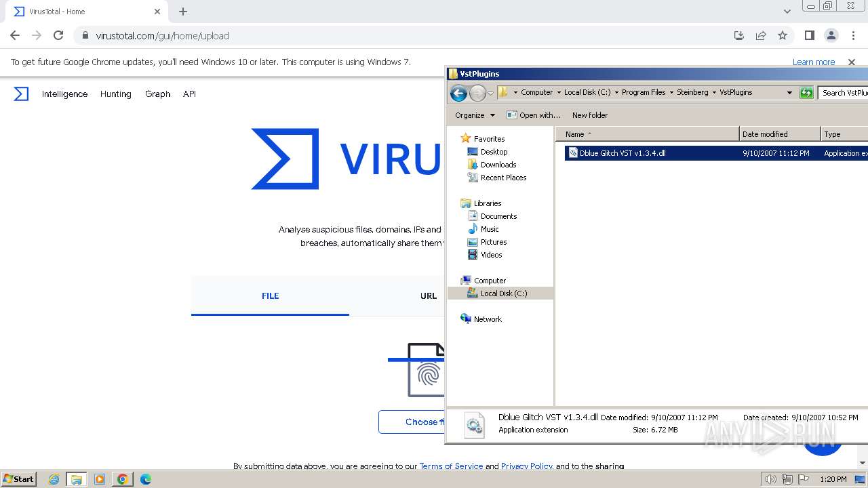This screenshot has width=868, height=488.
Task: Open Chrome side panel icon
Action: 809,35
